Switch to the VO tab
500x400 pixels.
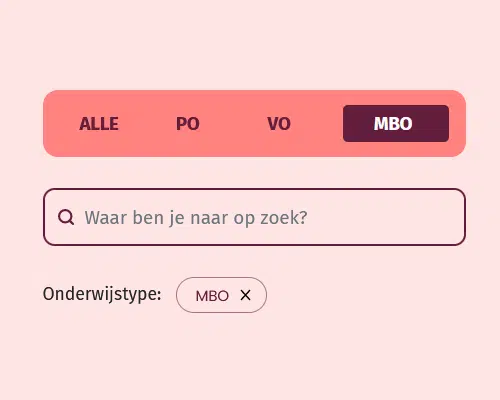pyautogui.click(x=279, y=124)
